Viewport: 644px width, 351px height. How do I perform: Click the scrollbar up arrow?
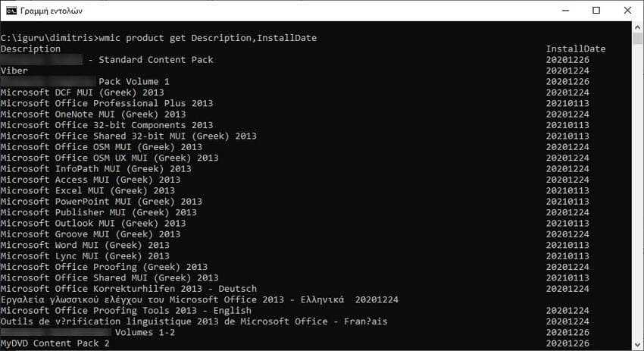(x=637, y=27)
